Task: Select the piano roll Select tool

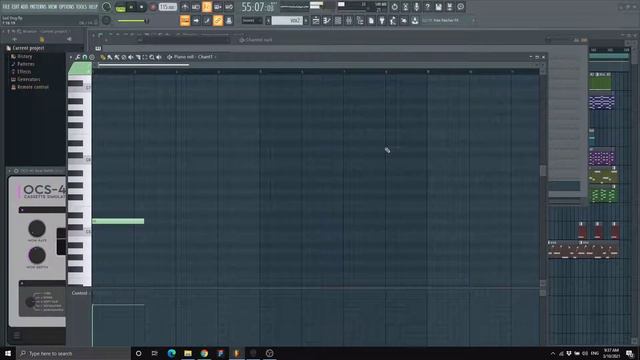Action: coord(145,57)
